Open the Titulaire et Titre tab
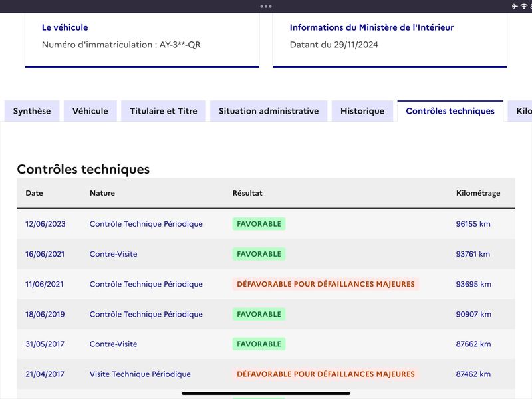532x399 pixels. coord(163,111)
